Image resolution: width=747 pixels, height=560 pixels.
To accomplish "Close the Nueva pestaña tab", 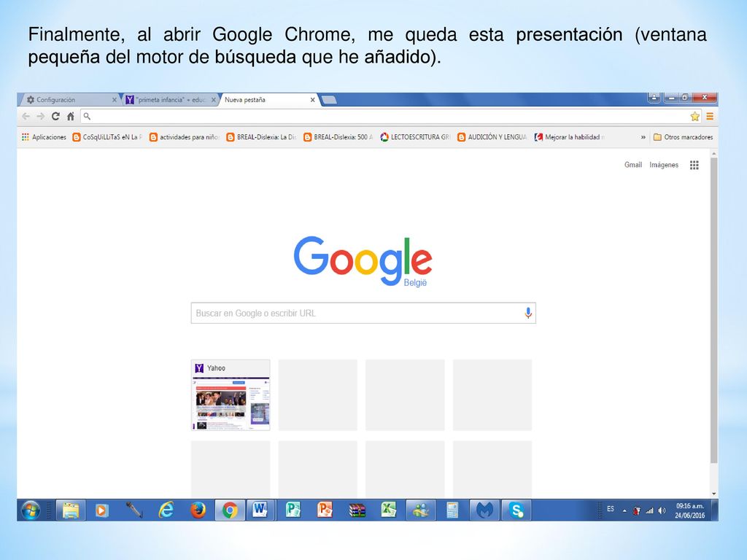I will point(312,99).
